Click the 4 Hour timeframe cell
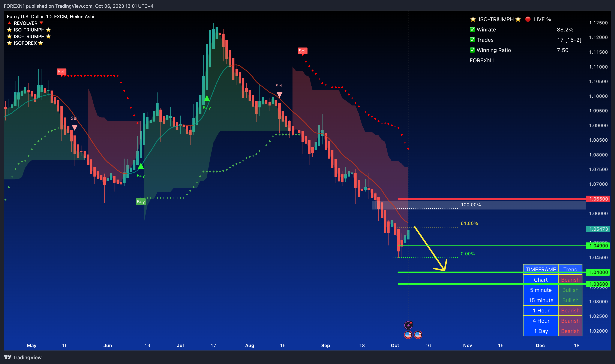 point(541,321)
